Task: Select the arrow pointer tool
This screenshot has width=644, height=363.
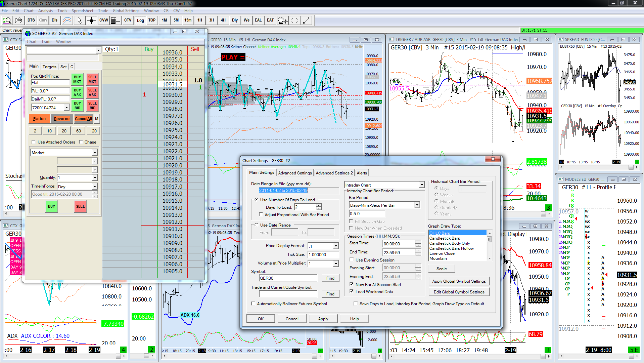Action: tap(79, 21)
